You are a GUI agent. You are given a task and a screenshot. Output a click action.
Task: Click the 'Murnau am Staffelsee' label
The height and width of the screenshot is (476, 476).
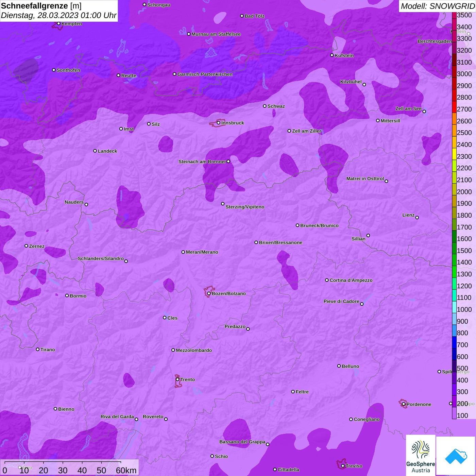click(x=216, y=34)
